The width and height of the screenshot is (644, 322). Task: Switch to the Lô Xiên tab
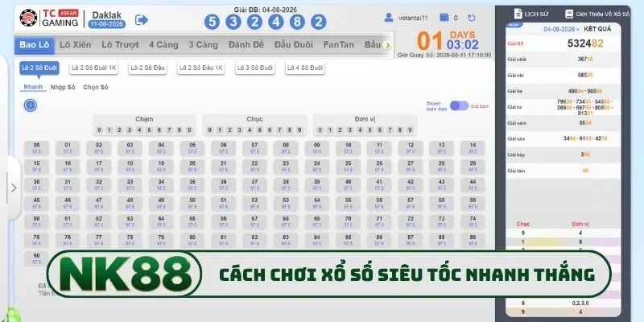click(x=76, y=45)
